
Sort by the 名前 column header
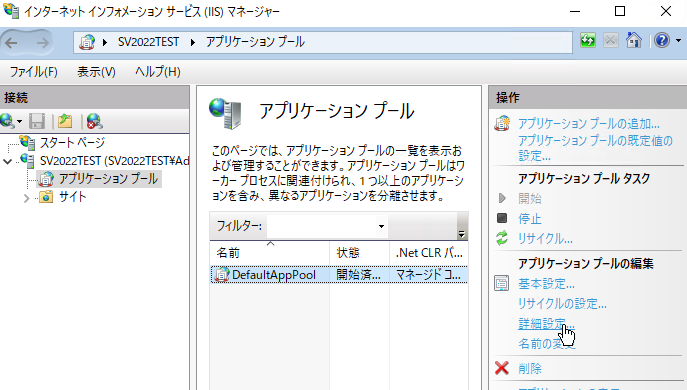pyautogui.click(x=269, y=253)
